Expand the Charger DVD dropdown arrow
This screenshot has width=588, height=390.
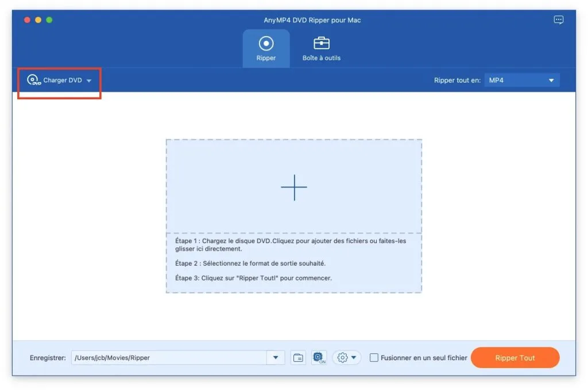[x=89, y=81]
